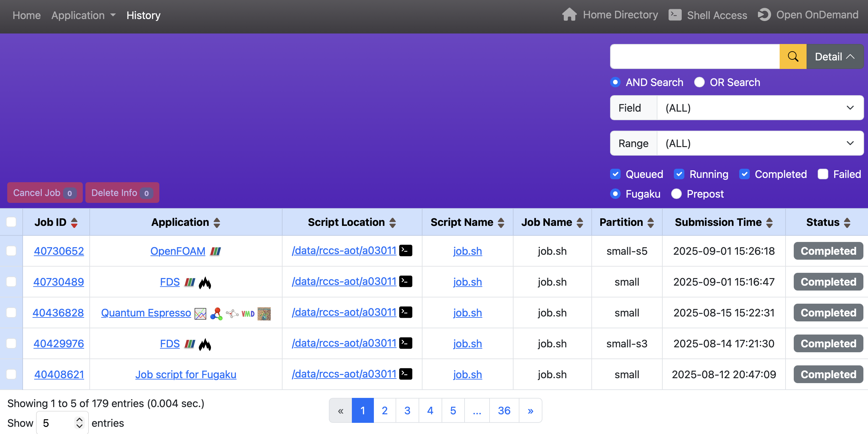
Task: Open the XCrySDen icon for Quantum Espresso
Action: [264, 313]
